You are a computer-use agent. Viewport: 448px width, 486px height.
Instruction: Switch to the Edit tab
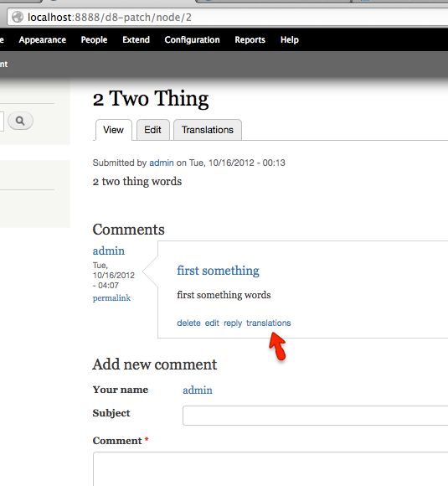[x=152, y=130]
